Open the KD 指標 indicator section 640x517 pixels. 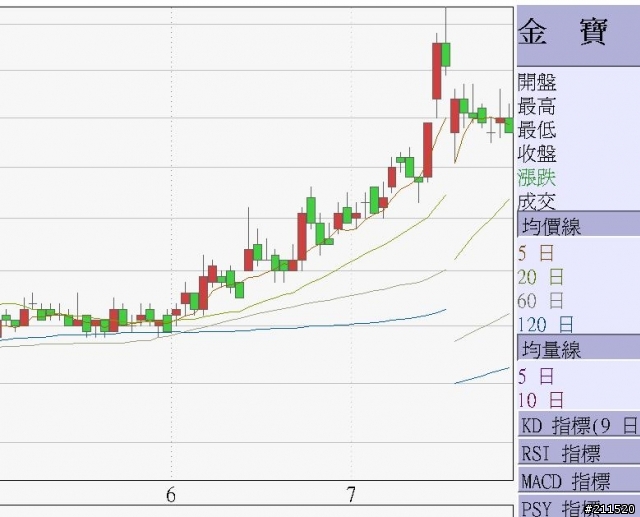tap(579, 425)
